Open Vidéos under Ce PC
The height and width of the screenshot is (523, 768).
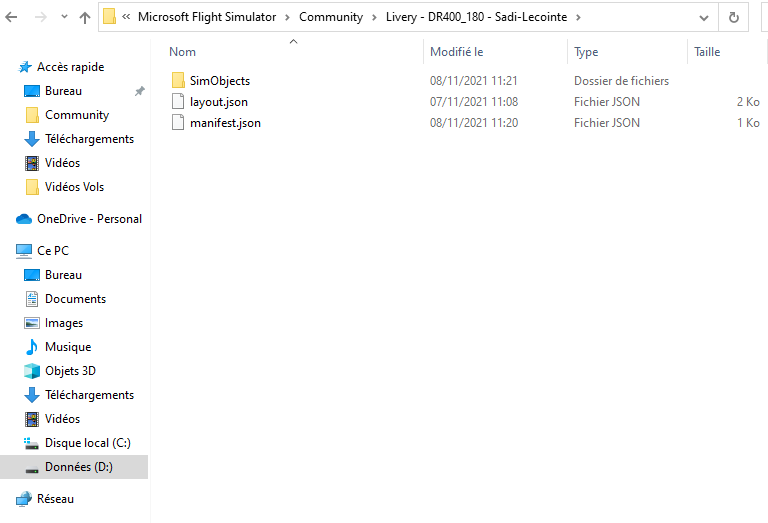click(x=62, y=419)
